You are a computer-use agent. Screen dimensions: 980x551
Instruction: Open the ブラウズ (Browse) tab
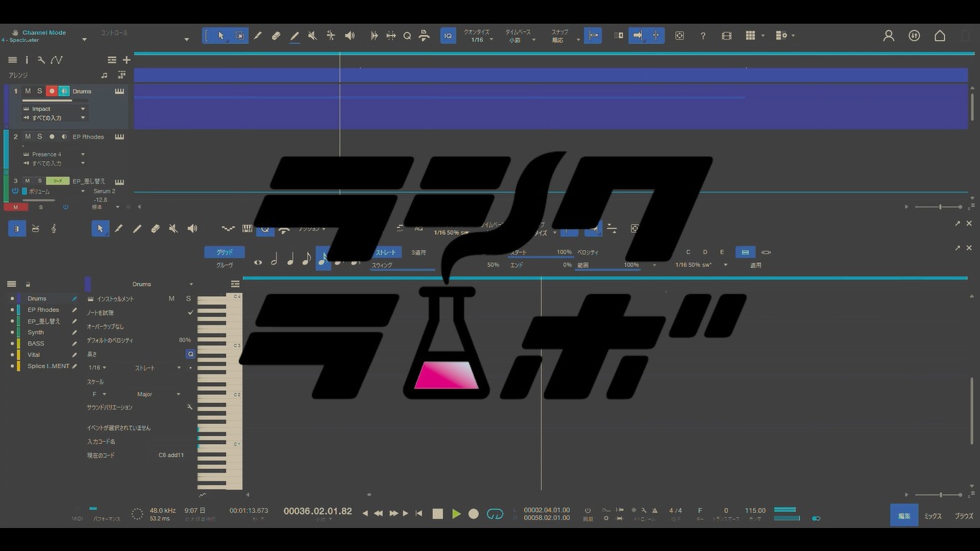(963, 516)
